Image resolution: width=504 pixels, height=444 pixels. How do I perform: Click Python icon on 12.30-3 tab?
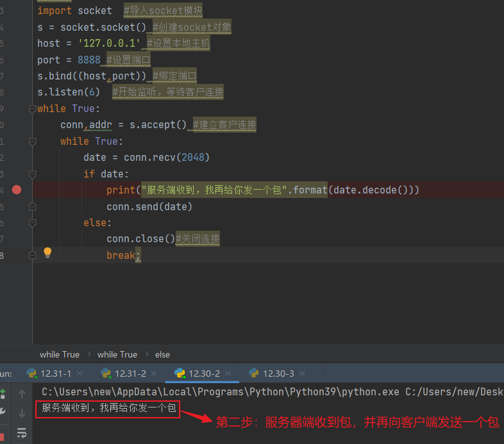pyautogui.click(x=254, y=374)
